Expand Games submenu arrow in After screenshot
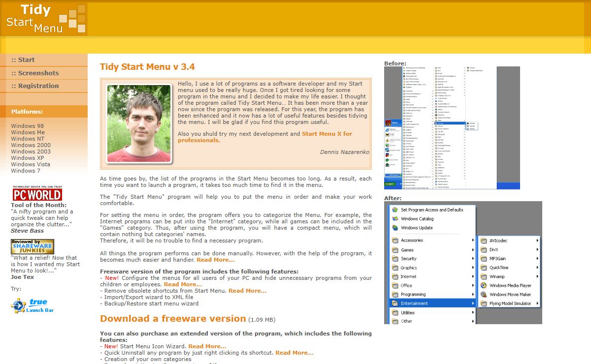Image resolution: width=591 pixels, height=364 pixels. 473,249
